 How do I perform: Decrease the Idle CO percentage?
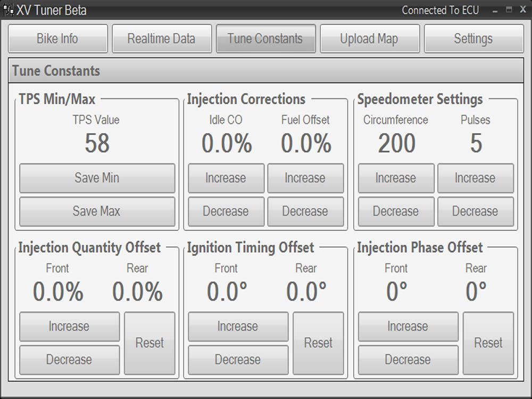click(x=226, y=211)
